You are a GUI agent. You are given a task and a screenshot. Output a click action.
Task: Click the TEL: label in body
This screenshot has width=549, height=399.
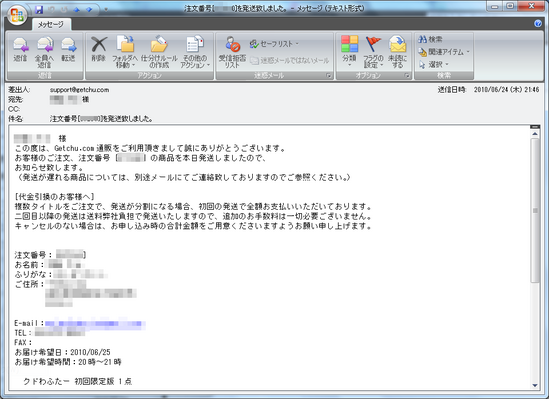[23, 332]
